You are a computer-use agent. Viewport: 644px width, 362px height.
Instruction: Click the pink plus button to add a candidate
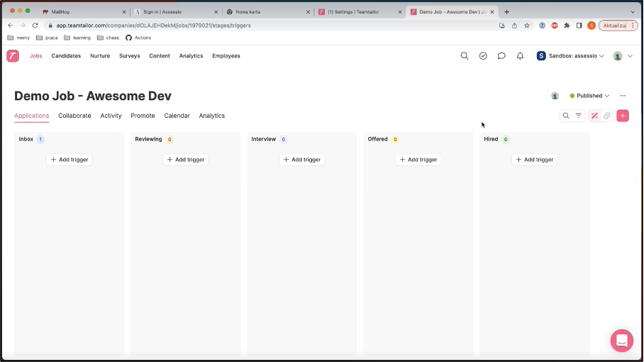(x=623, y=116)
